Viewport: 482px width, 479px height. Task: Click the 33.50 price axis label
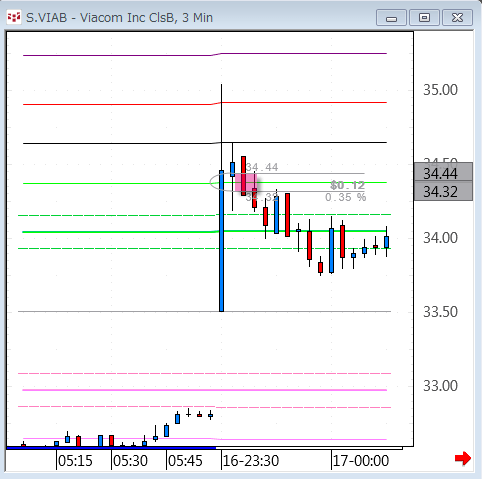(440, 312)
